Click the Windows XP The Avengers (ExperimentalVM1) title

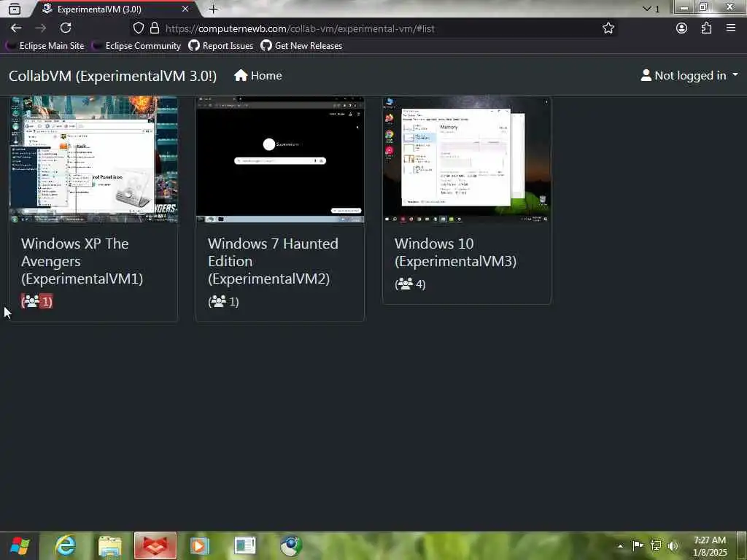tap(82, 261)
